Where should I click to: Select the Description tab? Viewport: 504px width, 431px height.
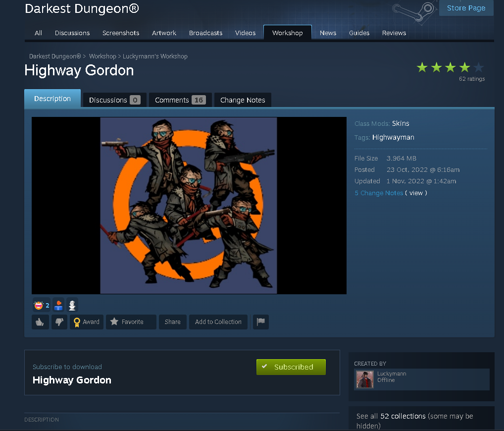click(x=52, y=99)
